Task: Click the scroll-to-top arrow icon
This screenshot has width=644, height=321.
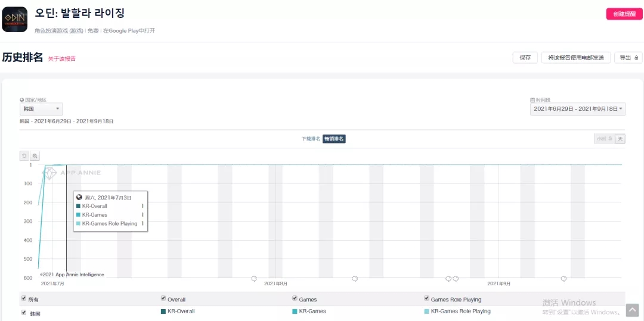Action: point(632,310)
